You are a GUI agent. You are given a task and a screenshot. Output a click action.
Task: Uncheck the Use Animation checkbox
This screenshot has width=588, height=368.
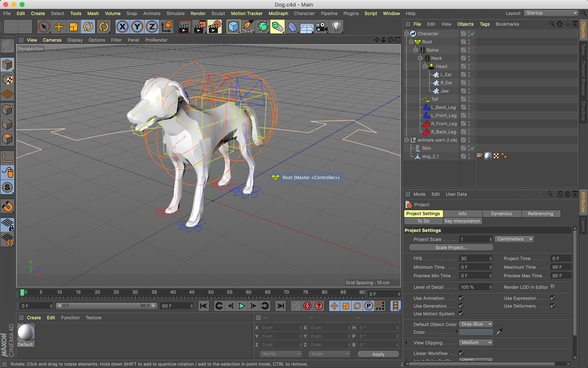tap(461, 298)
